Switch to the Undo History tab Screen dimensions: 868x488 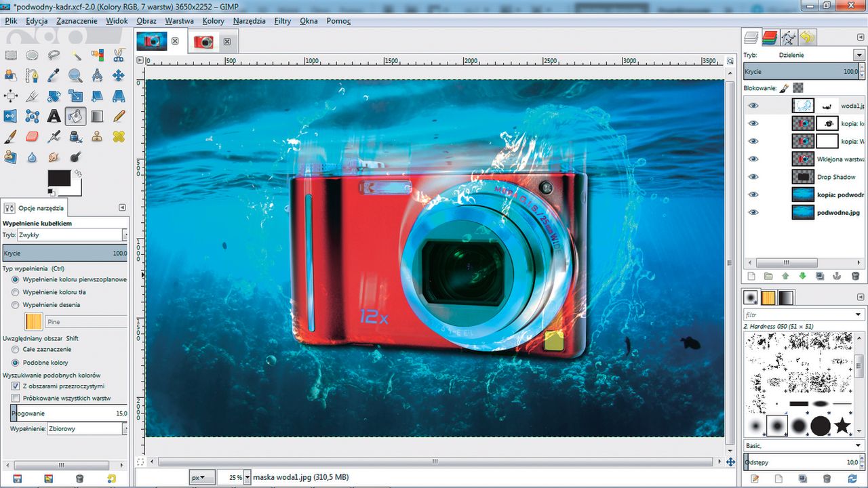tap(807, 37)
